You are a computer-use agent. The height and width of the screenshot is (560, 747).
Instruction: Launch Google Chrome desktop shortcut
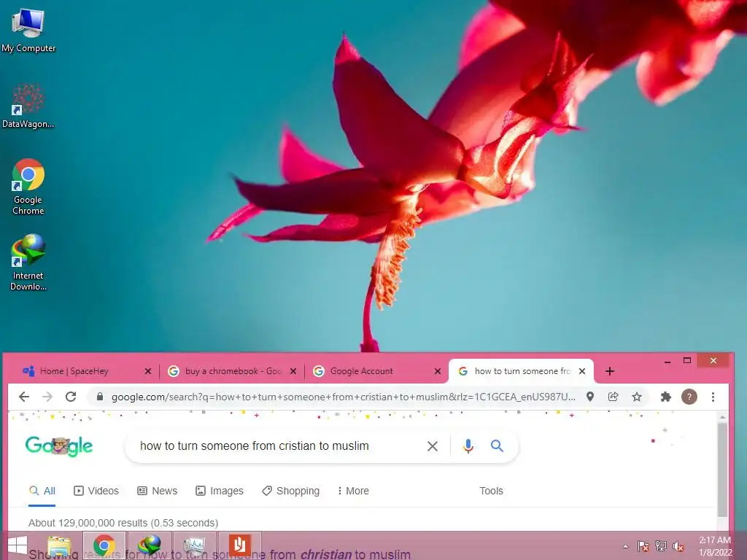28,187
